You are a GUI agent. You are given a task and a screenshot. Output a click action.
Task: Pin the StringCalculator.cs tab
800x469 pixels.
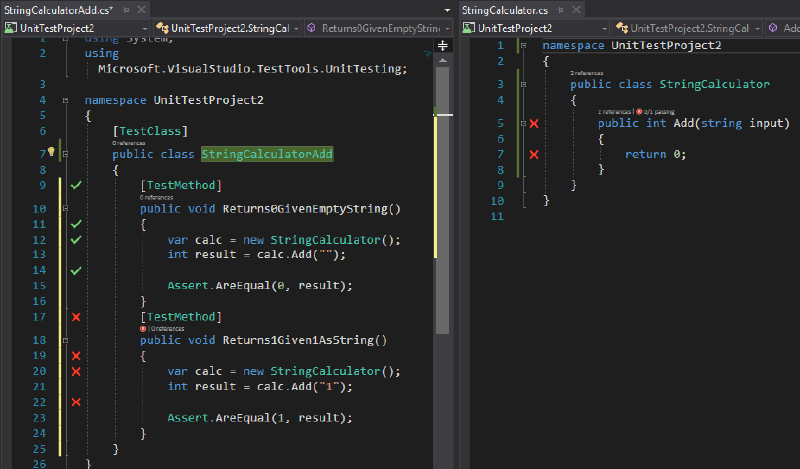click(x=560, y=10)
